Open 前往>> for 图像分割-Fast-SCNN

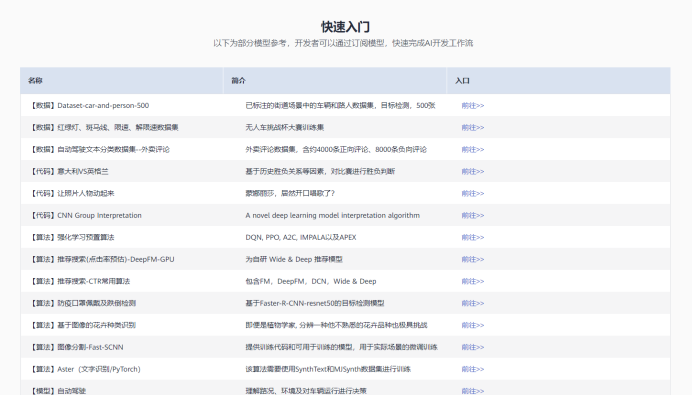click(x=473, y=347)
